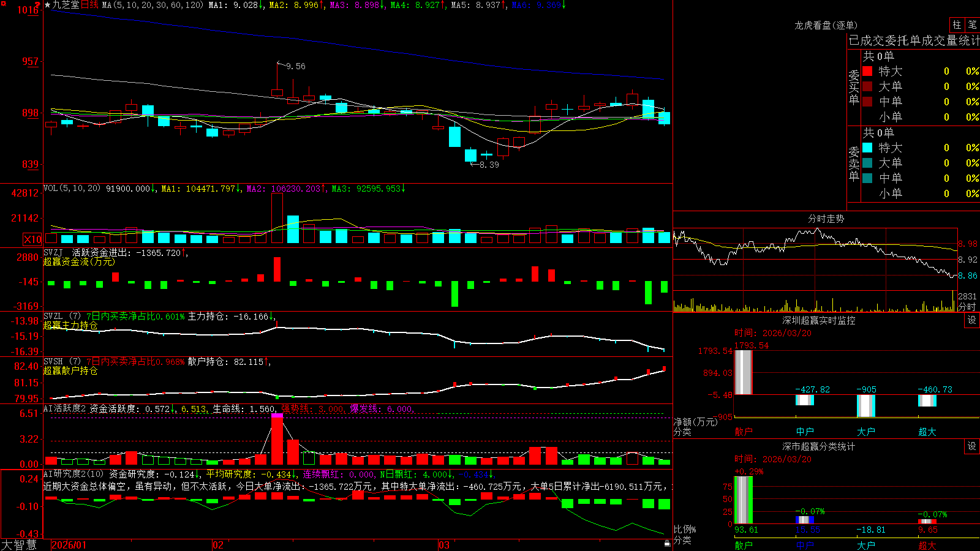Click the 大户 bar showing -905
Image resolution: width=980 pixels, height=551 pixels.
[865, 406]
